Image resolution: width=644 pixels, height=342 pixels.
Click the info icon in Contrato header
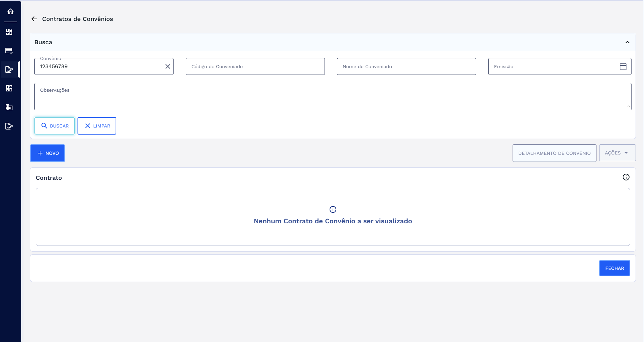tap(626, 177)
